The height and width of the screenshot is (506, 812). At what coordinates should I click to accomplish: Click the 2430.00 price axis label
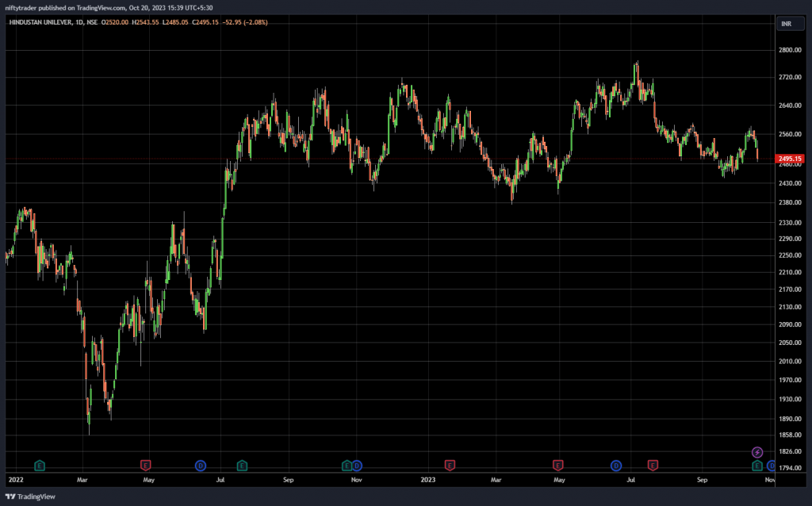[x=790, y=183]
